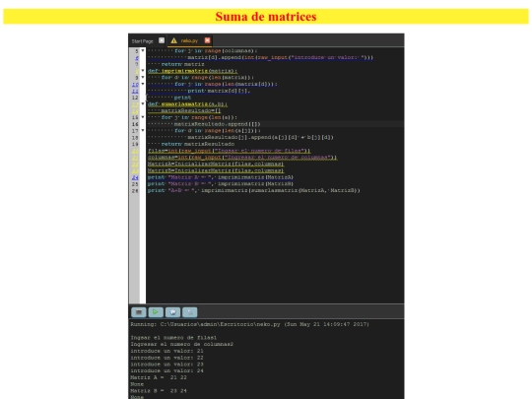The image size is (532, 399).
Task: Click line number 19 in the gutter
Action: click(x=135, y=144)
